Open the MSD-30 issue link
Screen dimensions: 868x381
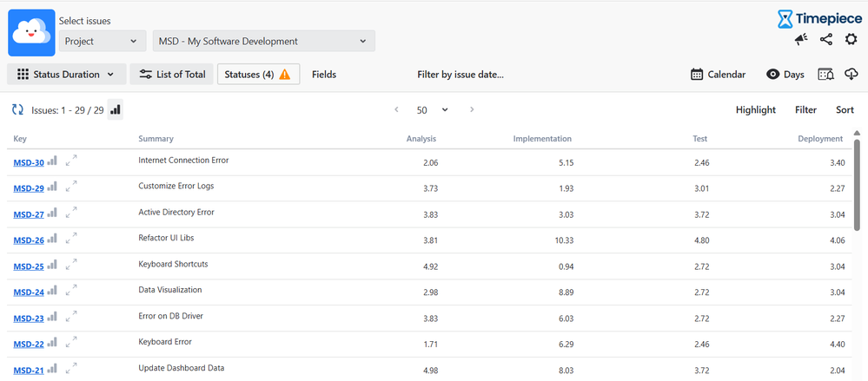tap(29, 162)
